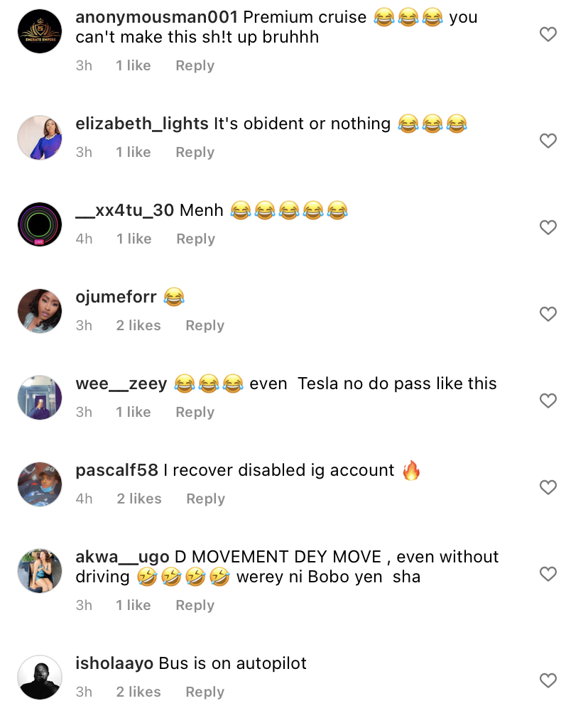The height and width of the screenshot is (713, 588).
Task: Open ojumeforr's username link
Action: pos(116,297)
